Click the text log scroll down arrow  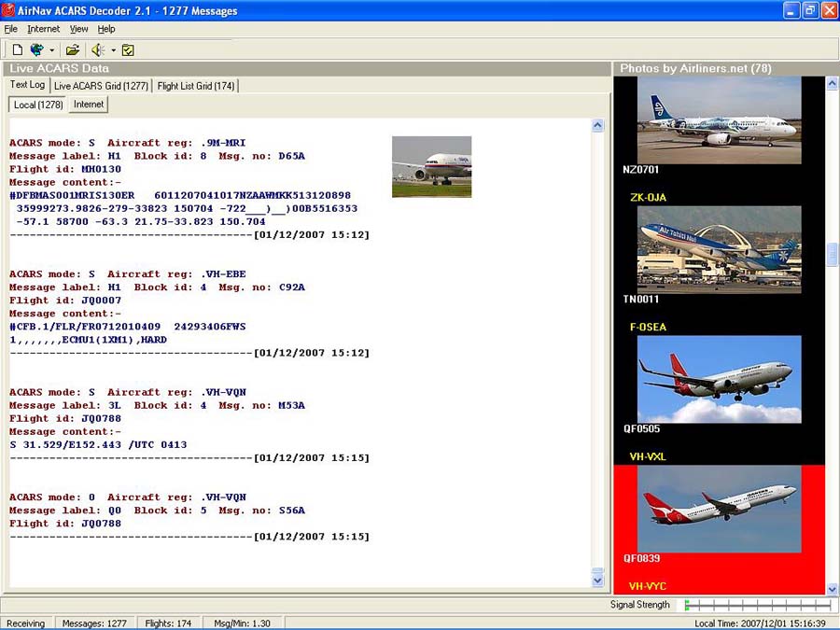pyautogui.click(x=598, y=581)
